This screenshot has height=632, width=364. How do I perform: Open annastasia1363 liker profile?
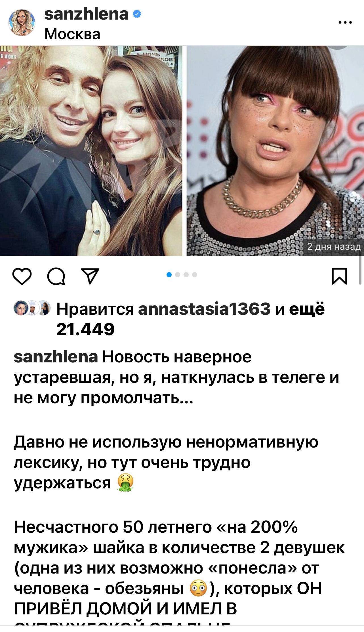tap(204, 309)
